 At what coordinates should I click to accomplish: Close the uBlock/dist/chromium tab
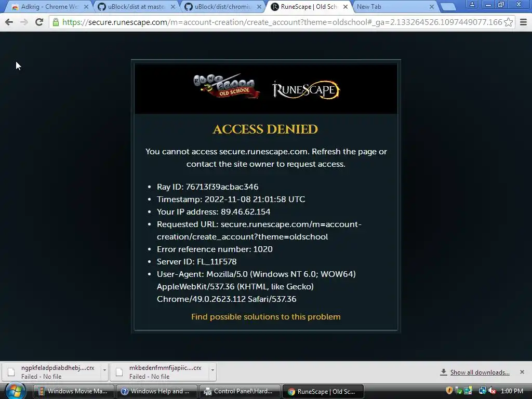pos(259,6)
